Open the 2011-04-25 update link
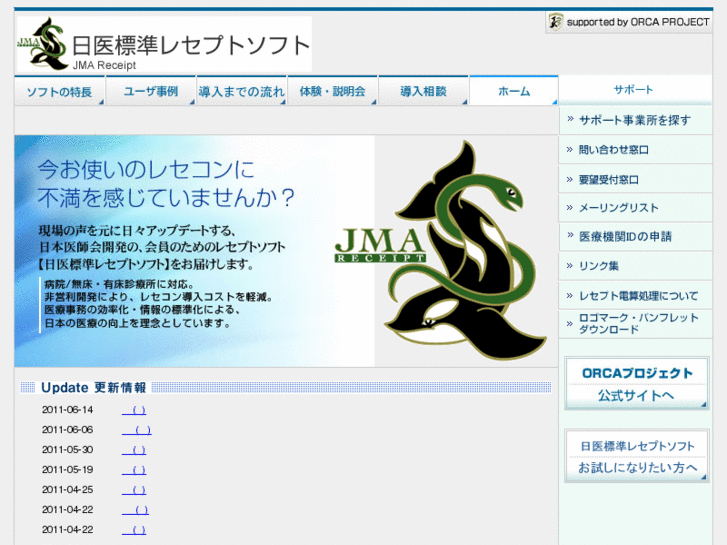 tap(134, 490)
